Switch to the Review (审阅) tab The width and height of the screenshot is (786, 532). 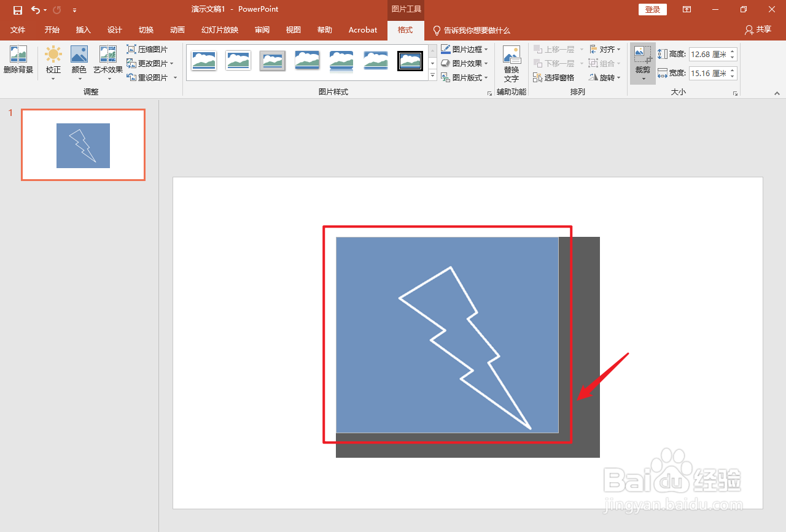(x=262, y=30)
